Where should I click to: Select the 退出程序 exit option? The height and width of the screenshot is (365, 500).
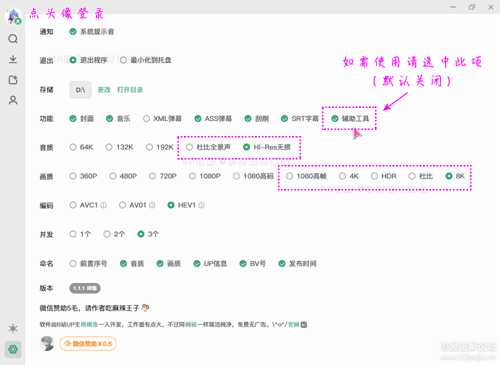point(73,60)
